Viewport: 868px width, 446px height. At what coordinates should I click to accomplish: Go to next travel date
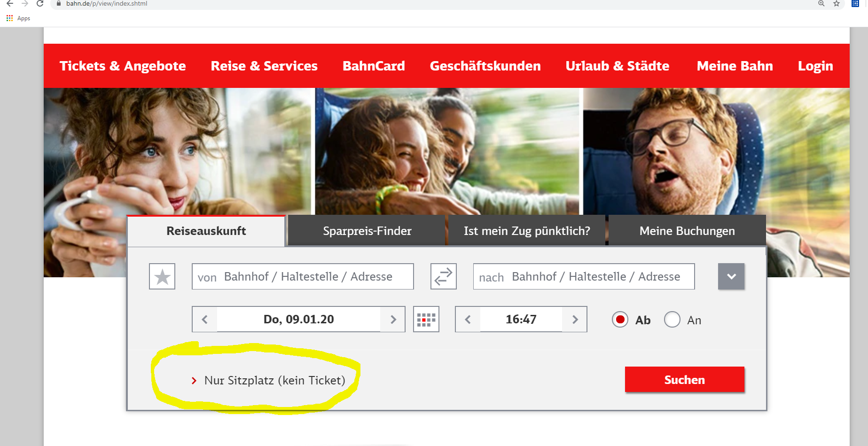coord(393,320)
